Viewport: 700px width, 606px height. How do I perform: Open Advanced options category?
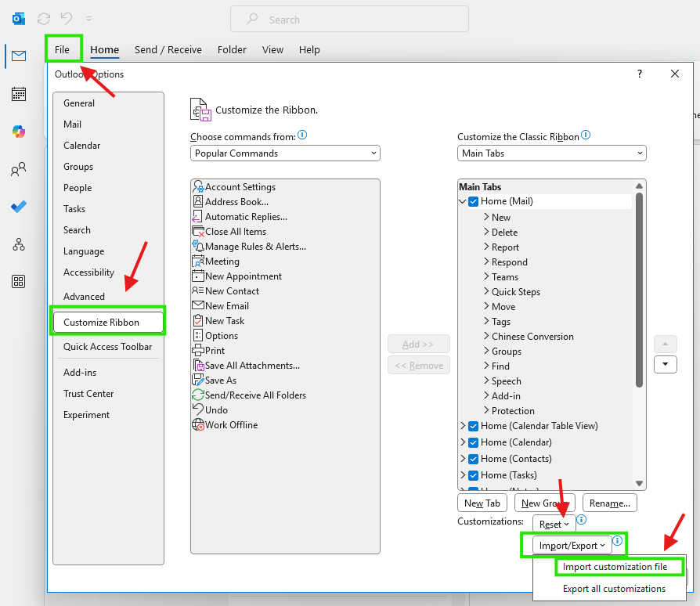coord(84,296)
